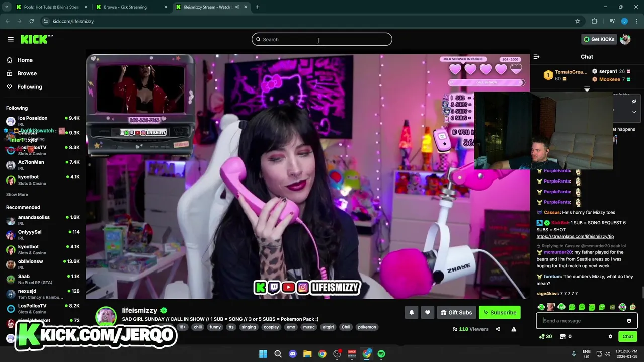Open chat settings gear

[x=610, y=337]
